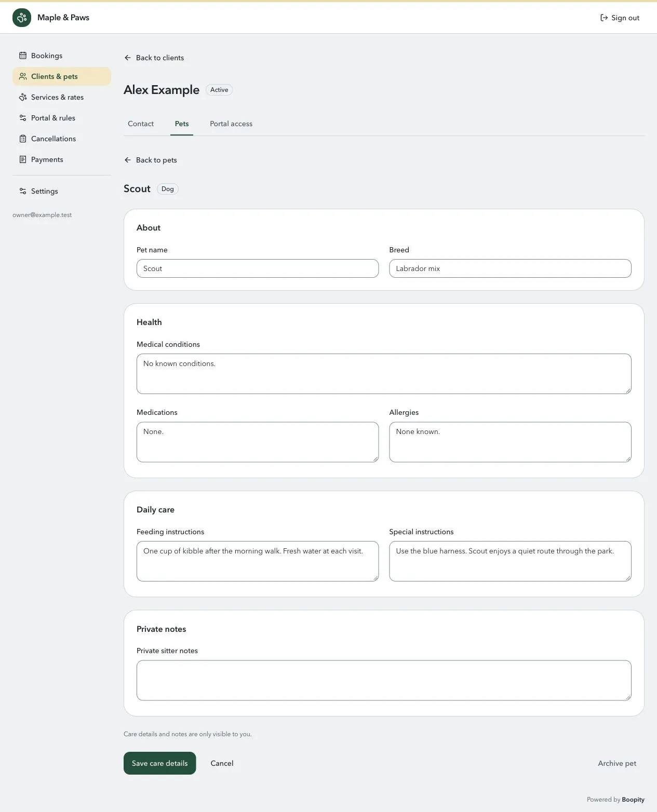Click the Dog species badge

coord(167,189)
